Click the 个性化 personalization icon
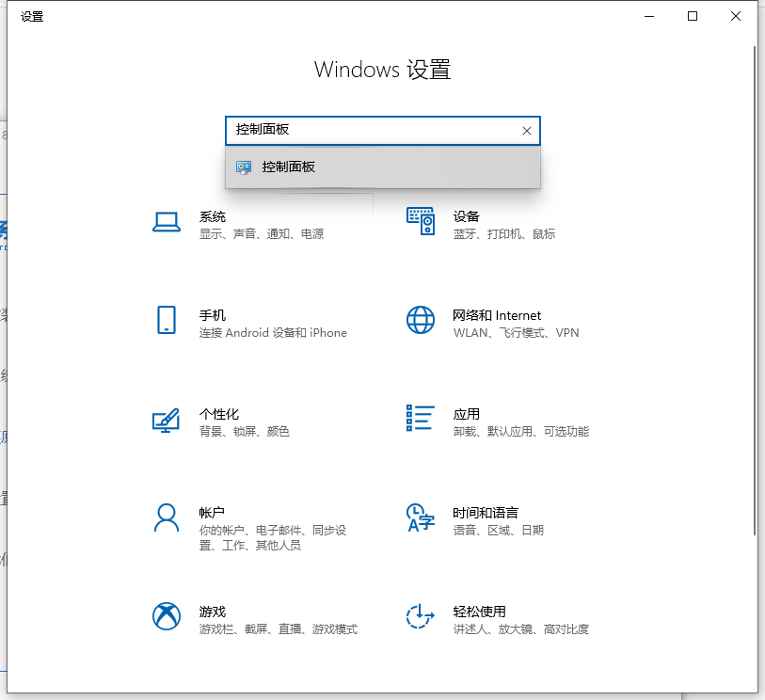This screenshot has width=765, height=700. click(167, 421)
